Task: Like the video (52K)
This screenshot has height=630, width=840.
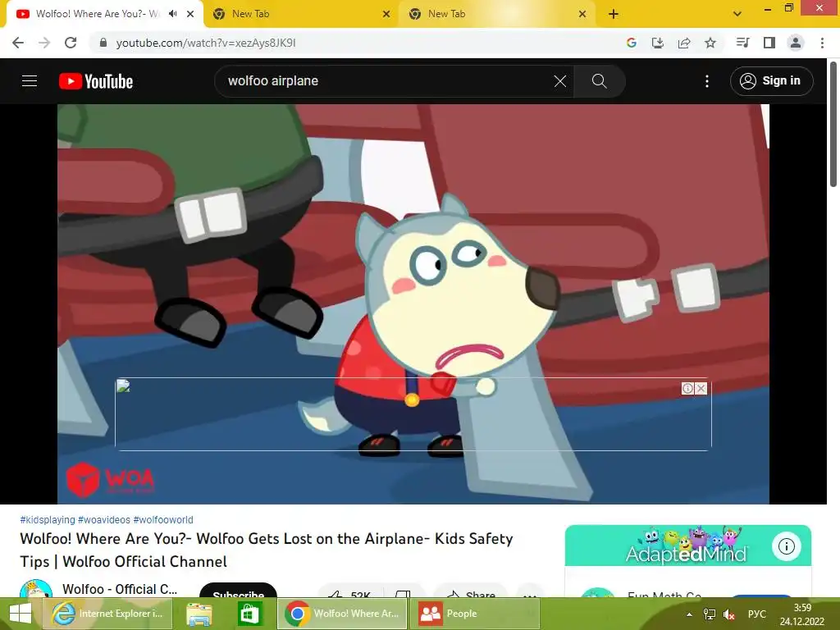Action: coord(351,591)
